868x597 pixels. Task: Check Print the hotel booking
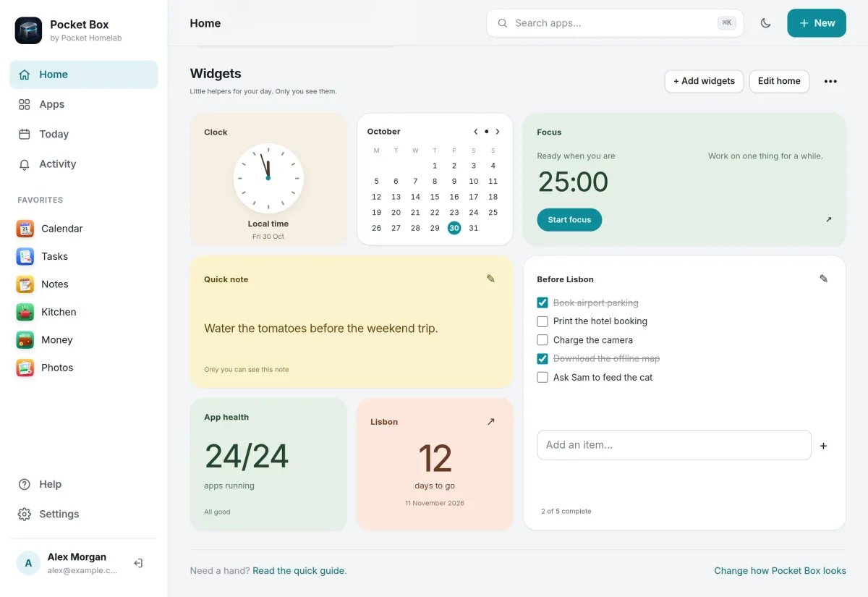[542, 321]
